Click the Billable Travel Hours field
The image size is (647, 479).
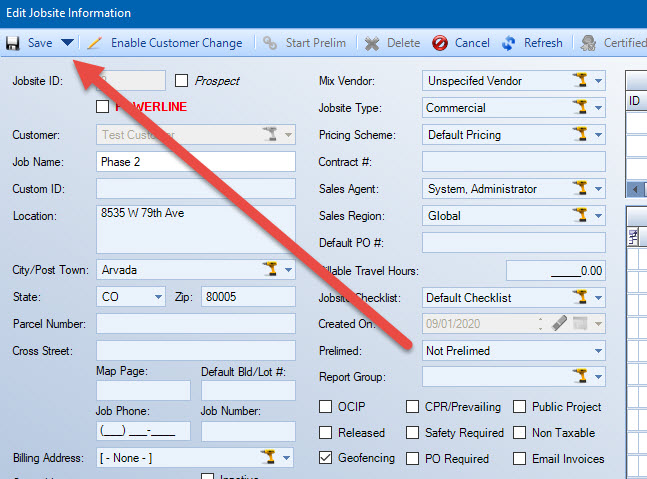coord(556,271)
